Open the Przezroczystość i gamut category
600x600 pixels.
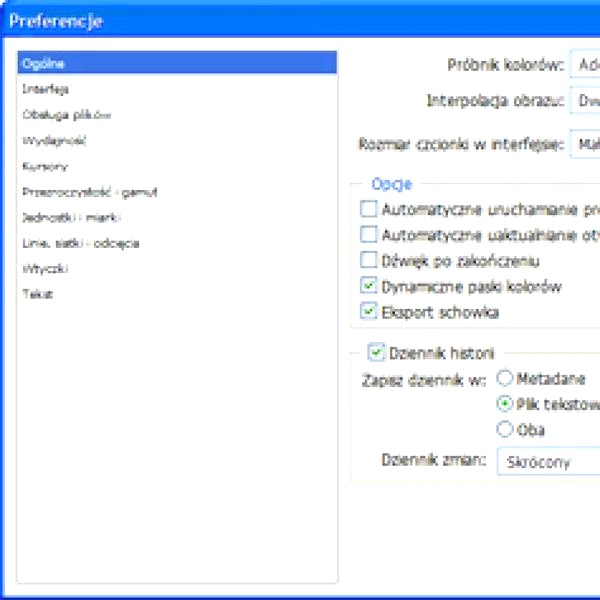pyautogui.click(x=177, y=192)
